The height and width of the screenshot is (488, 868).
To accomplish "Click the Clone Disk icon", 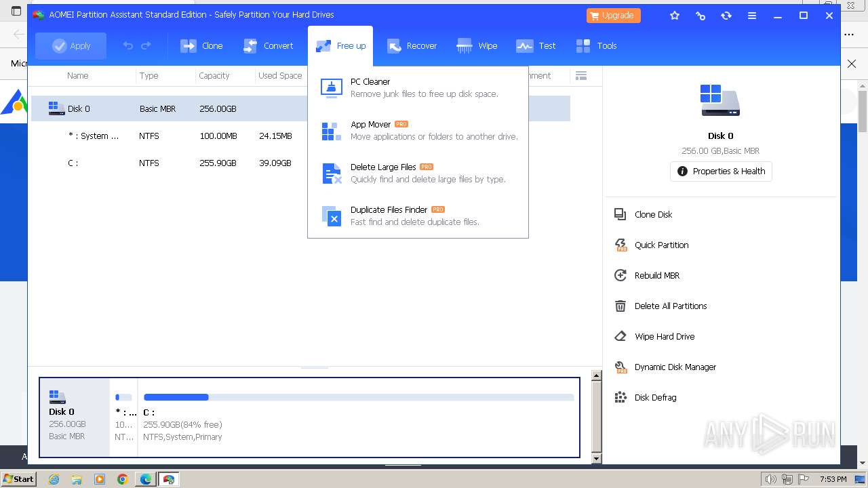I will pos(620,214).
